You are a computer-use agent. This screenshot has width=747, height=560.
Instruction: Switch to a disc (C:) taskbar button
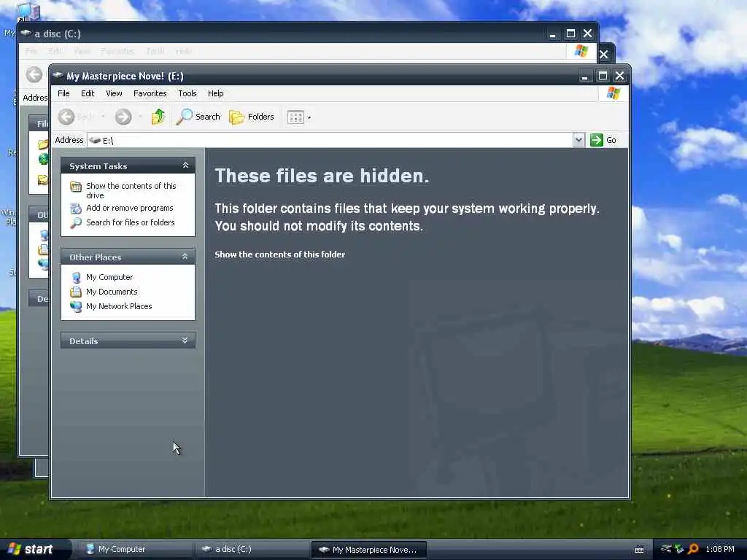click(252, 549)
